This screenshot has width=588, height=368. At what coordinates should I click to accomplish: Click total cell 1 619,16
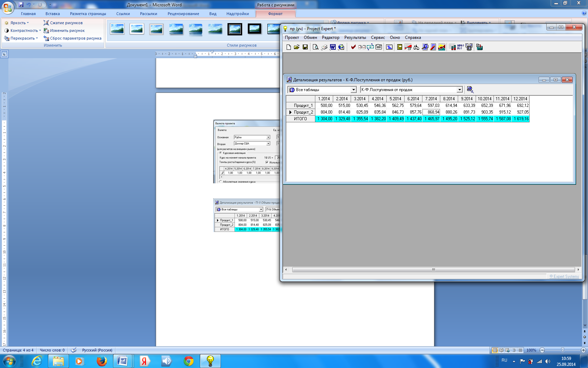coord(520,119)
